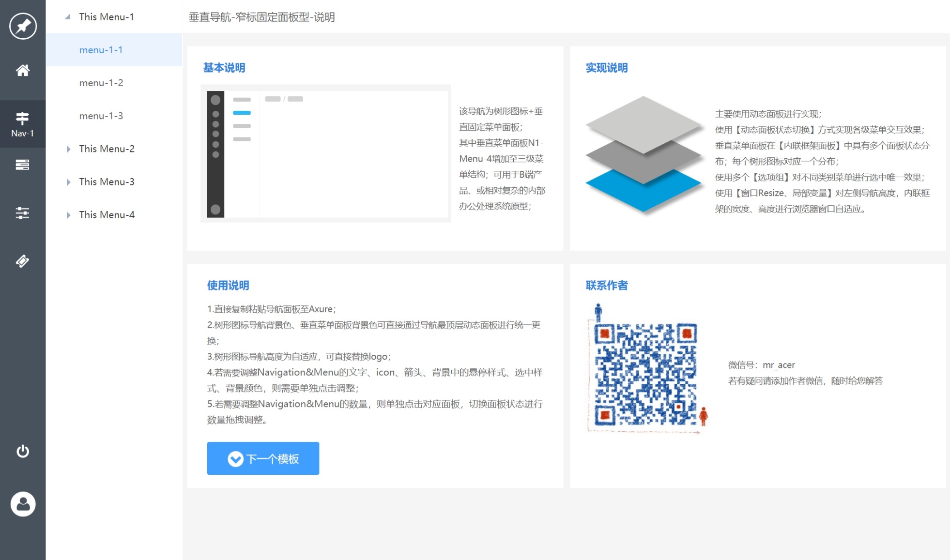
Task: Click the This Menu-2 label
Action: click(107, 149)
